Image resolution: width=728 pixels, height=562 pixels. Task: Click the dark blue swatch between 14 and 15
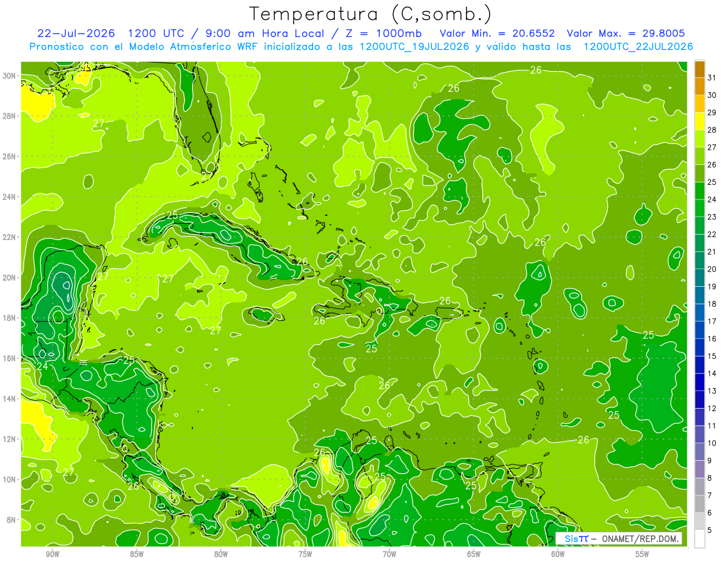click(x=700, y=365)
